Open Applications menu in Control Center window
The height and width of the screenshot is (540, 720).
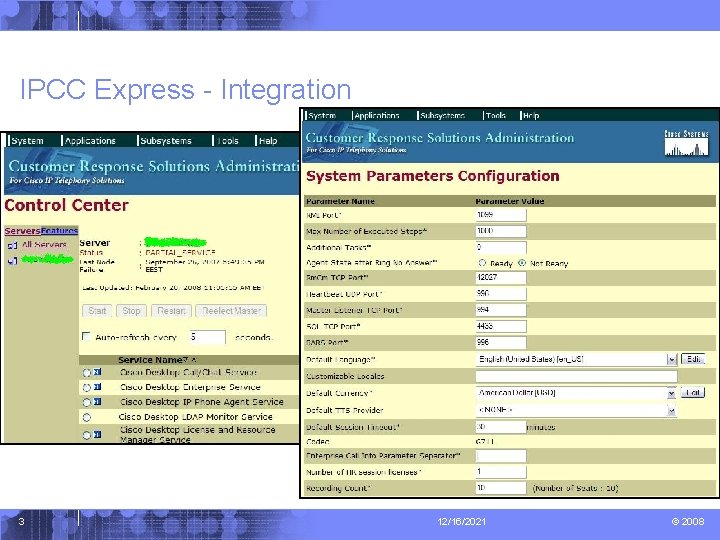(x=90, y=141)
